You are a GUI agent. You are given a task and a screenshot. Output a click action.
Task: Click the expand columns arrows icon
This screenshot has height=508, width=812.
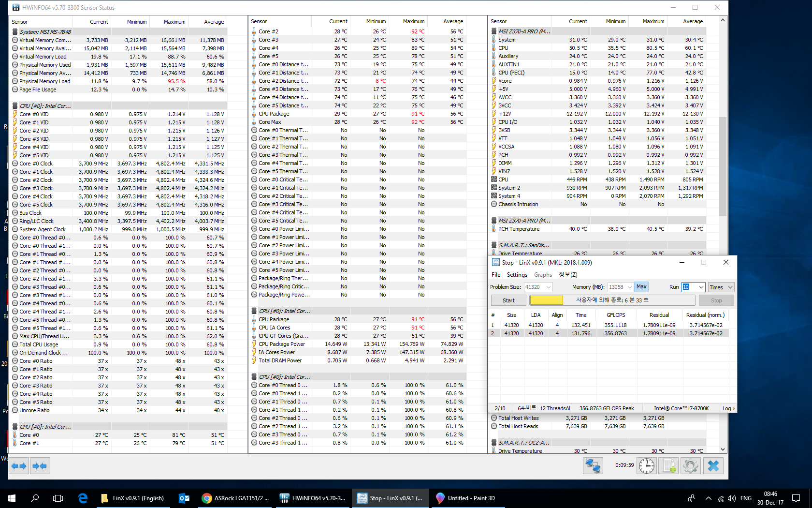click(x=19, y=466)
